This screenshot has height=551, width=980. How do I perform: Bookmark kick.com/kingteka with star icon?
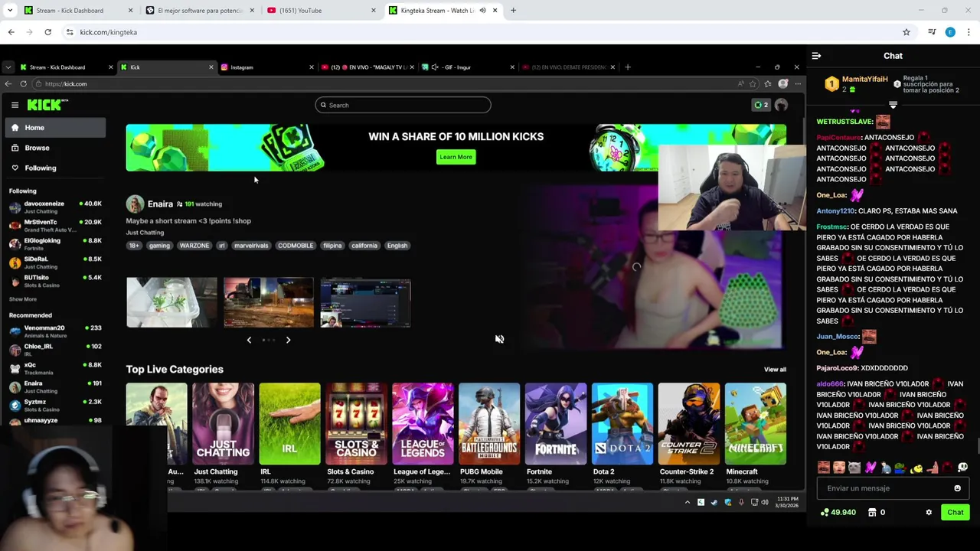pyautogui.click(x=906, y=32)
